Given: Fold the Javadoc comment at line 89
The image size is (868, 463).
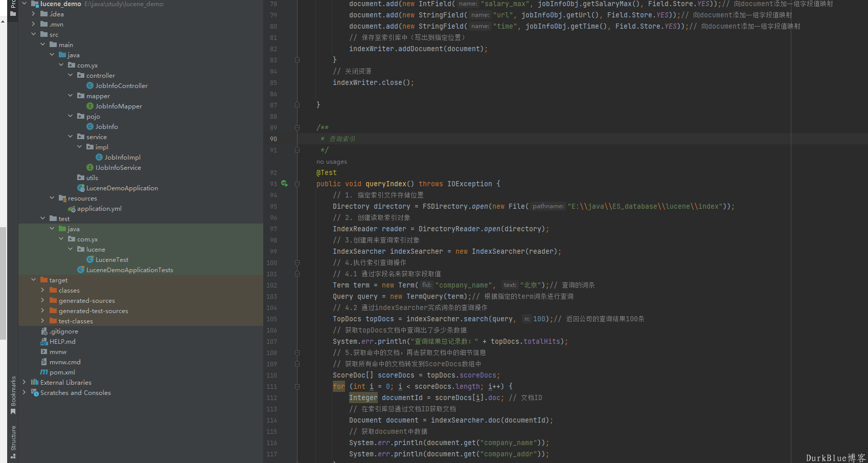Looking at the screenshot, I should coord(297,127).
